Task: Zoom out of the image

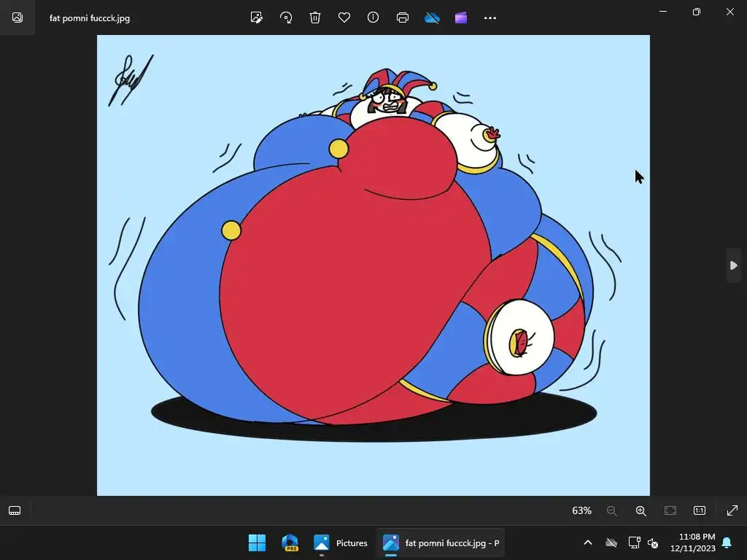Action: (612, 510)
